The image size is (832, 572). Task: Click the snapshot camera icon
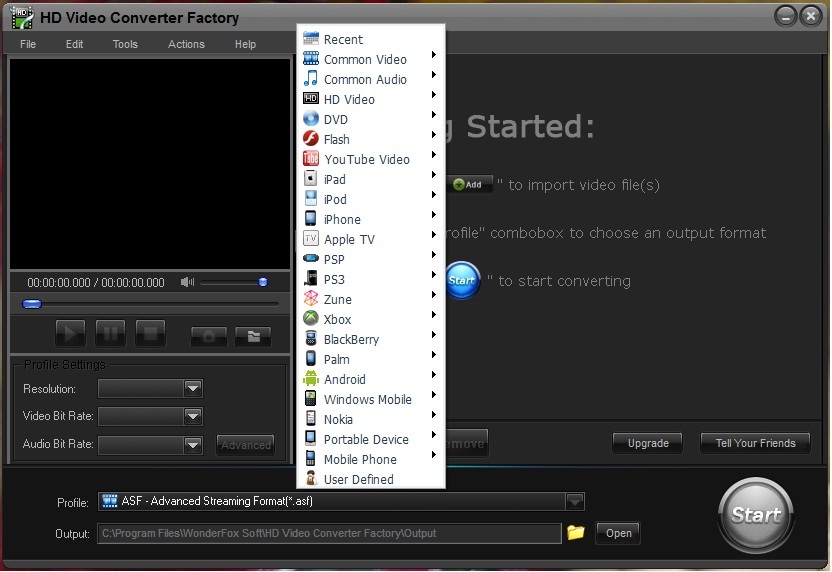point(208,335)
